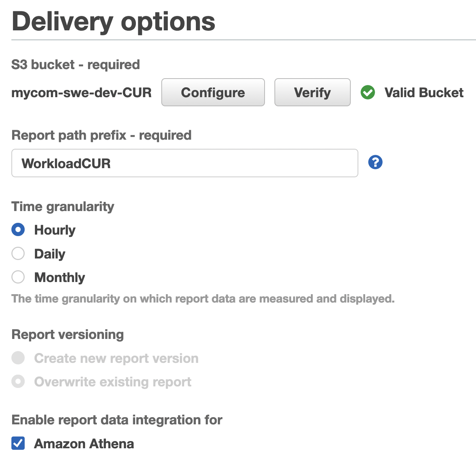Click the Report versioning section label
The width and height of the screenshot is (476, 457).
click(68, 334)
